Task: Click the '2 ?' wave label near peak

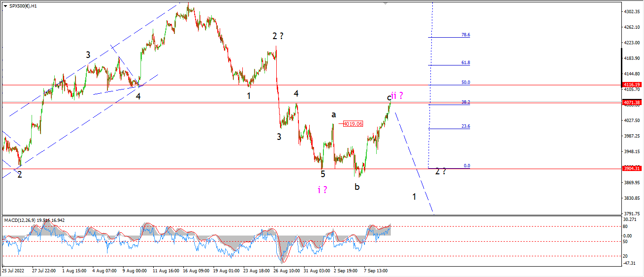Action: (278, 36)
